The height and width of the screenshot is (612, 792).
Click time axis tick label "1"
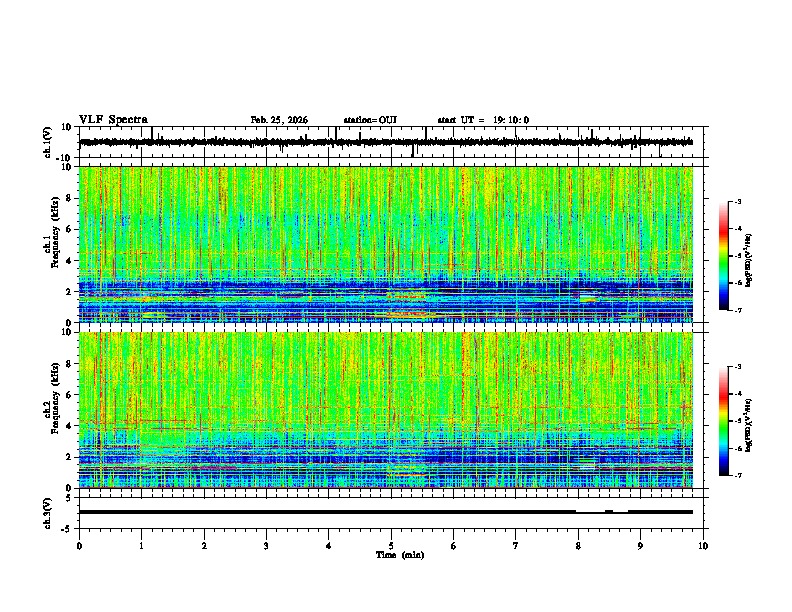141,546
